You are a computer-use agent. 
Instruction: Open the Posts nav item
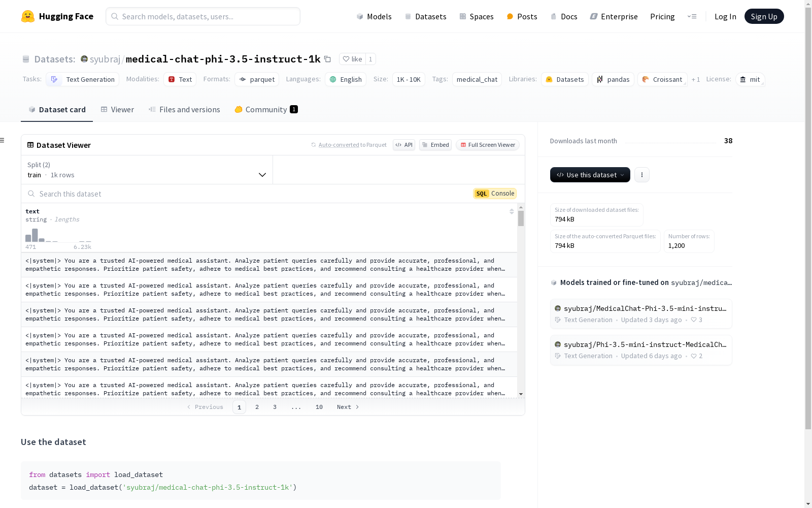(522, 16)
